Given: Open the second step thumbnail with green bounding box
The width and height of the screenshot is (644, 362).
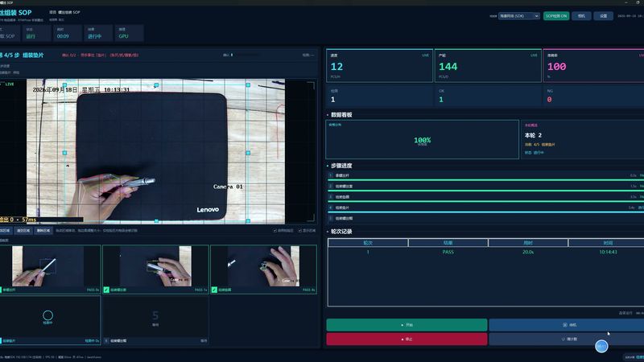Looking at the screenshot, I should pos(155,269).
